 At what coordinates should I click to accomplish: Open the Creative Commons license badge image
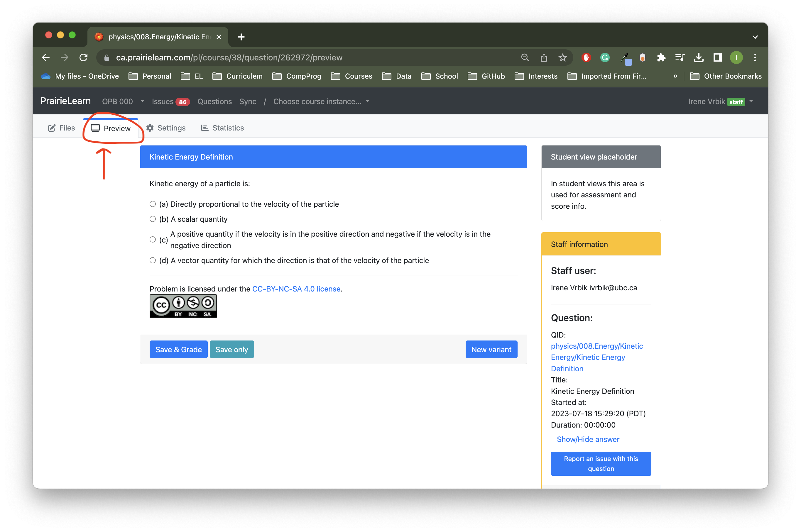[183, 306]
